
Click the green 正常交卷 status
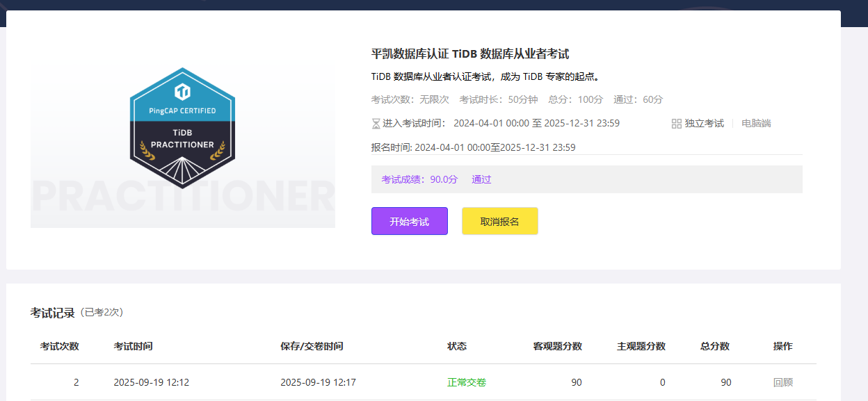click(x=467, y=382)
